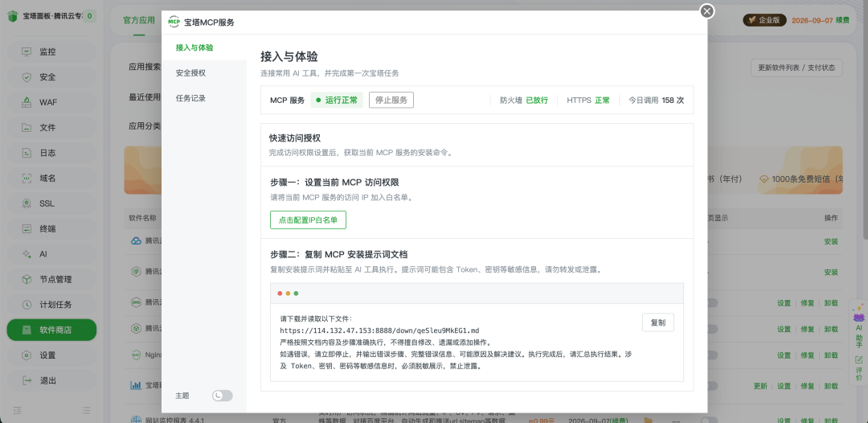The height and width of the screenshot is (423, 868).
Task: Click the 终端 terminal icon in sidebar
Action: click(26, 228)
